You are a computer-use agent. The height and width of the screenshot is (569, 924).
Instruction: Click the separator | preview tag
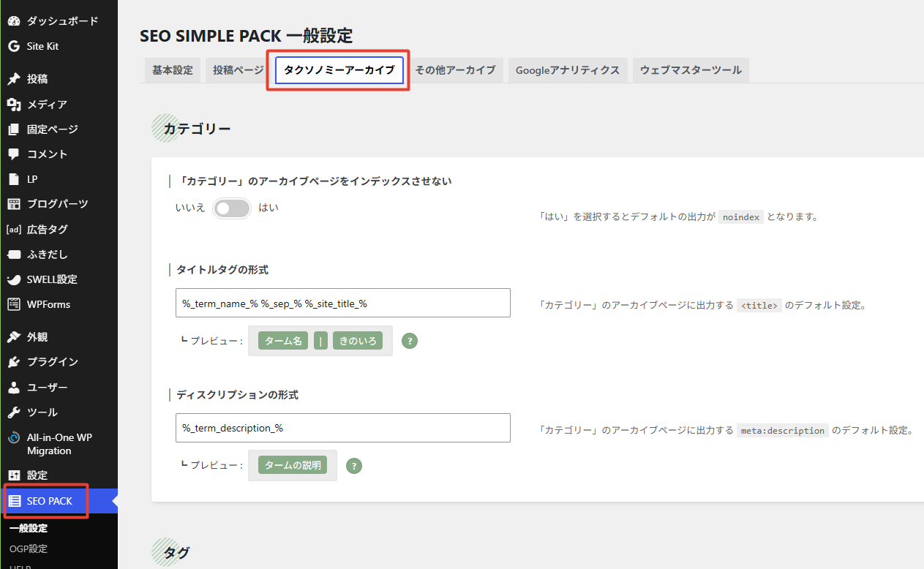pyautogui.click(x=321, y=341)
